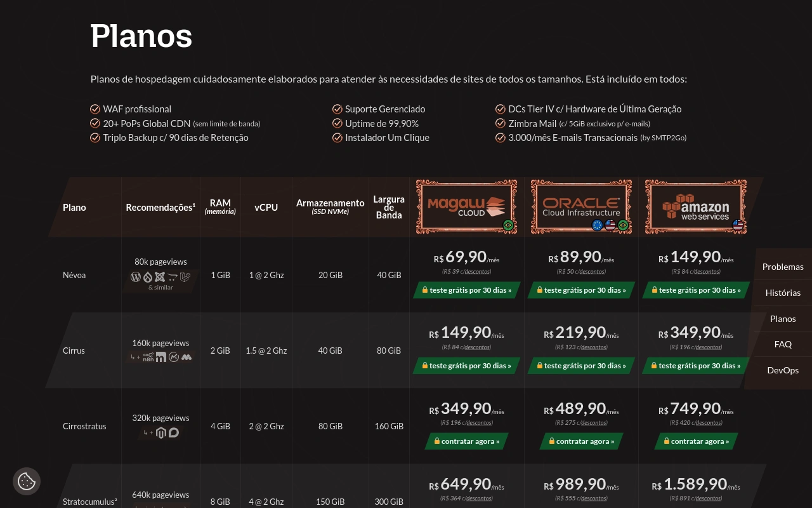
Task: Start free trial for Cirrus on Oracle
Action: [x=581, y=366]
